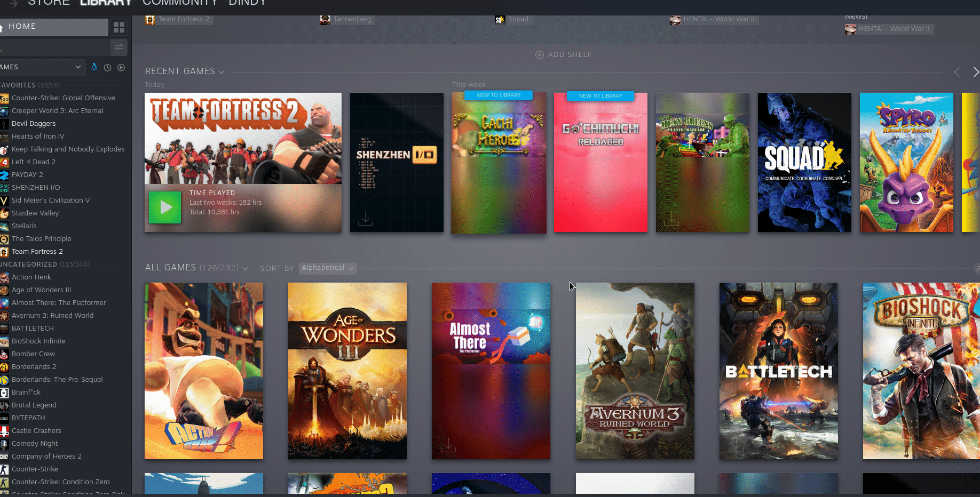Collapse the UNCATEGORIZED category
The width and height of the screenshot is (980, 497).
(44, 264)
